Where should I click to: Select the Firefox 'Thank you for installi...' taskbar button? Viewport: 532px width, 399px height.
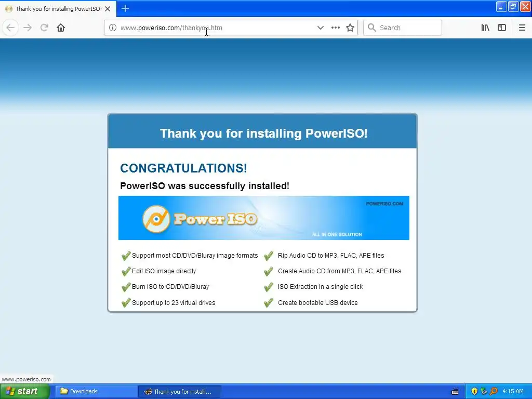(x=180, y=392)
